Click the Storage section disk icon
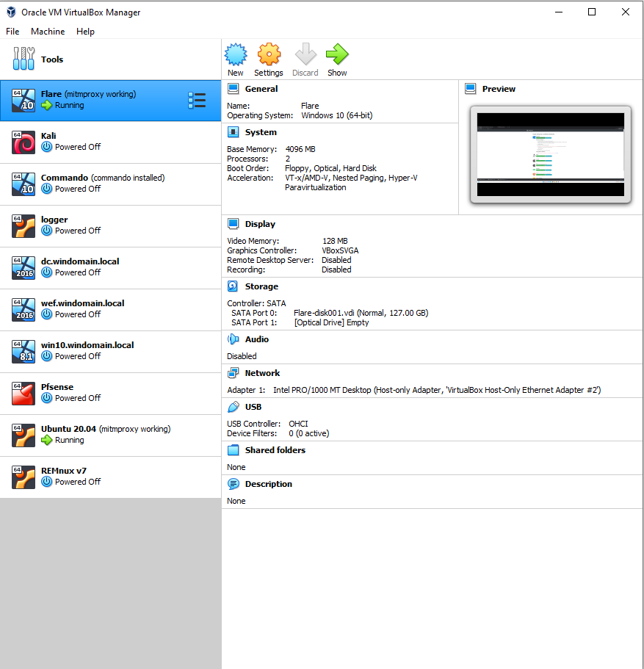This screenshot has width=644, height=669. click(x=233, y=286)
